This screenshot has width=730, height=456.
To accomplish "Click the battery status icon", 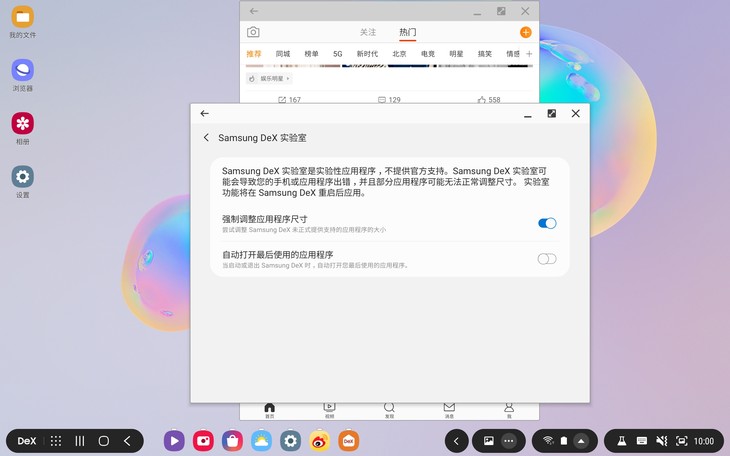I will pos(564,441).
